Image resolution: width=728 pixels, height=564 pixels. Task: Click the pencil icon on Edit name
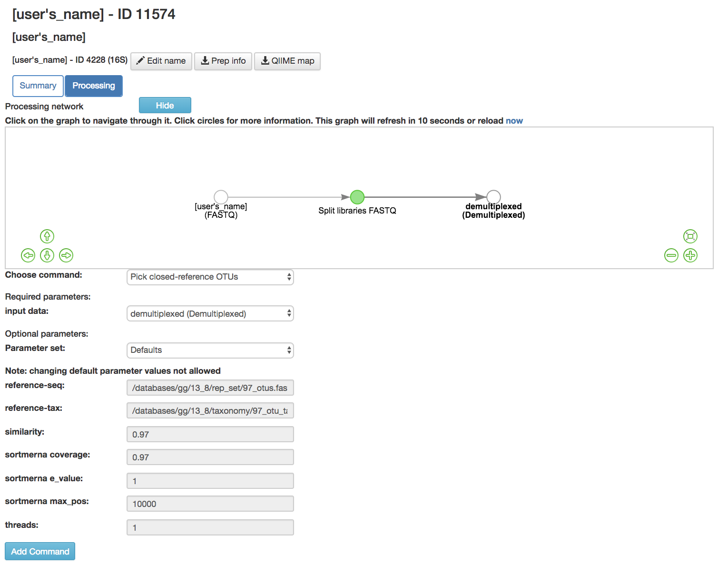tap(140, 61)
